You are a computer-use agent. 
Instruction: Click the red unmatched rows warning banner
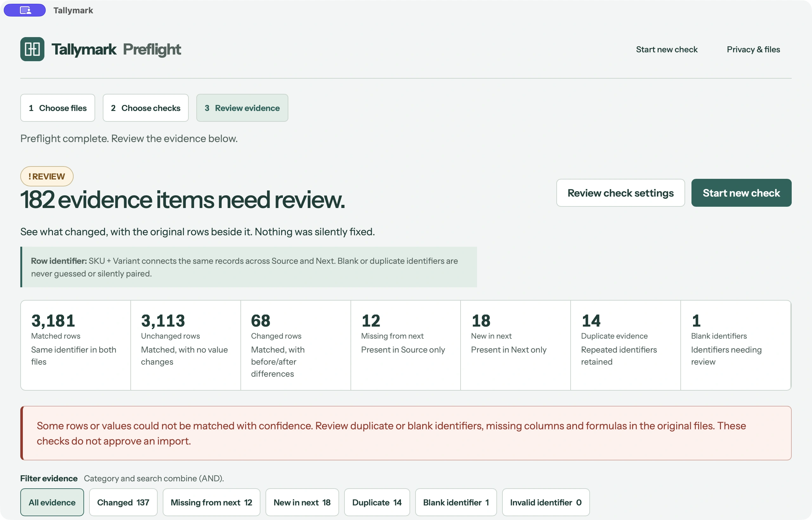406,433
